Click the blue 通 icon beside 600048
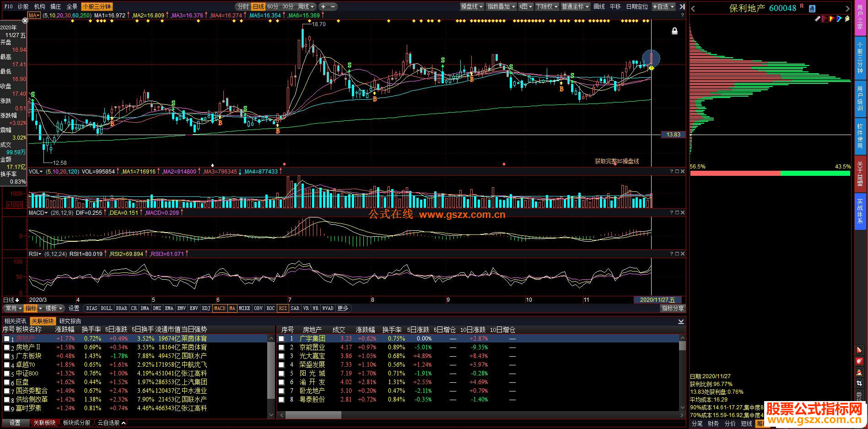The image size is (868, 429). point(812,8)
